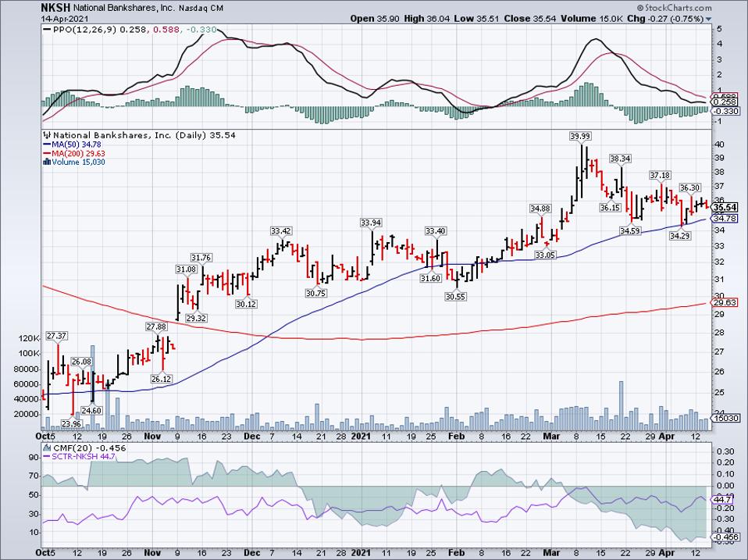
Task: Click the 33.40 price high label
Action: [x=435, y=231]
